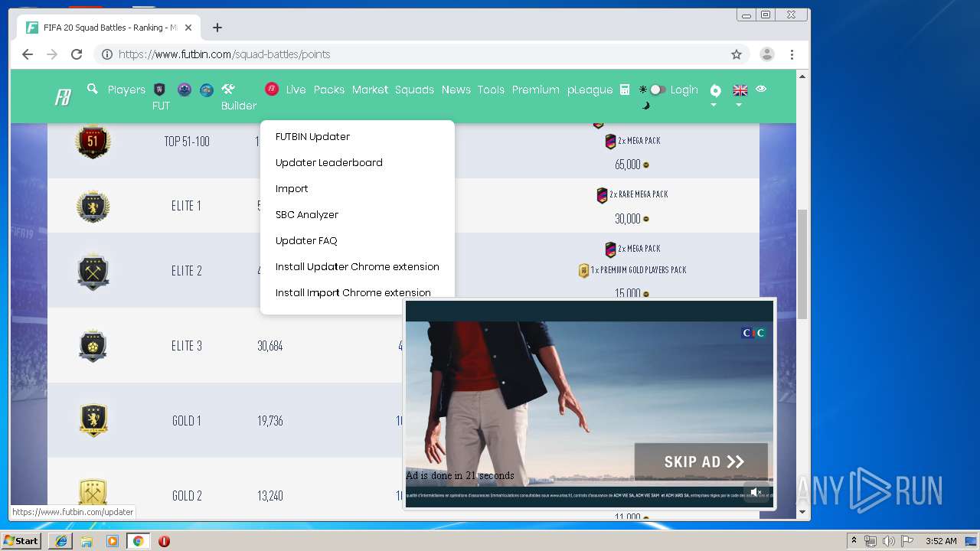Open the calculator icon in the navbar
980x551 pixels.
[625, 90]
